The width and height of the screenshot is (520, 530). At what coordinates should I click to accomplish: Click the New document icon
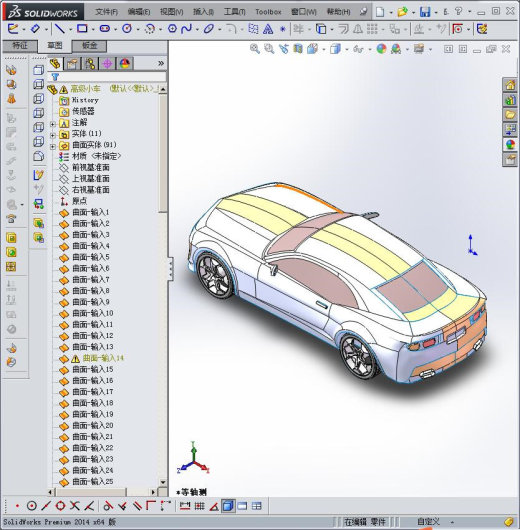[380, 12]
